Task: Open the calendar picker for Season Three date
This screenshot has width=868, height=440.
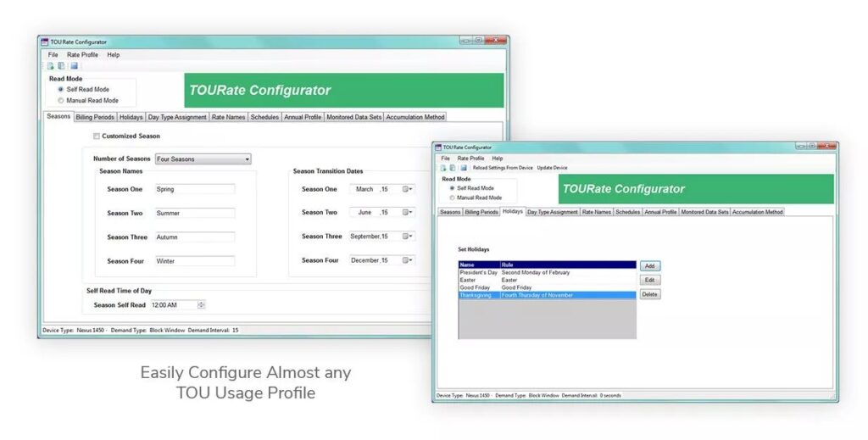Action: click(408, 237)
